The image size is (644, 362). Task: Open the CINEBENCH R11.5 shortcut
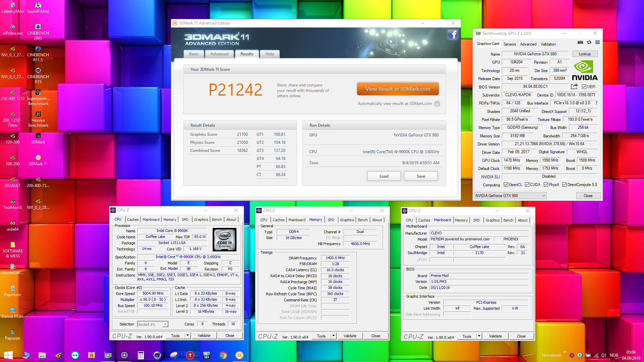coord(38,54)
